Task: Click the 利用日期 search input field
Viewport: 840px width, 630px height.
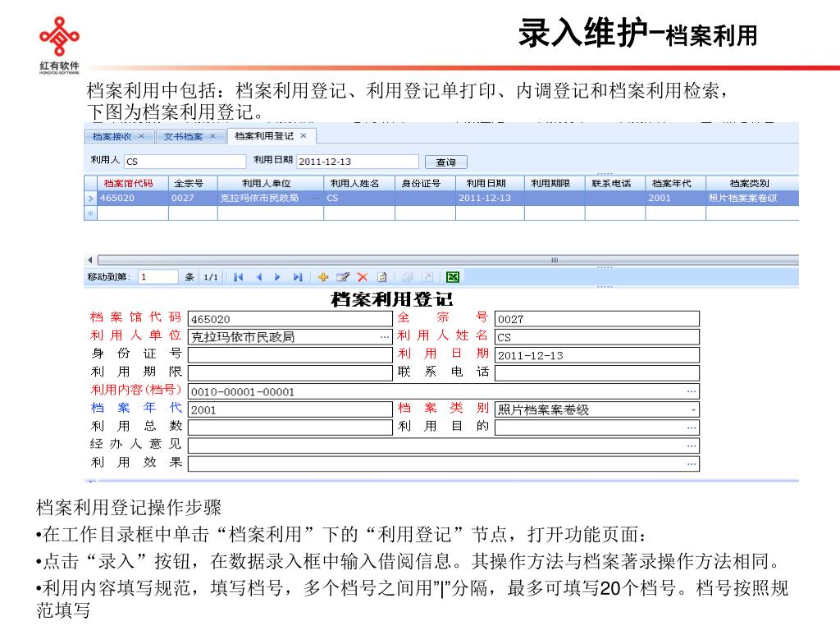Action: 358,162
